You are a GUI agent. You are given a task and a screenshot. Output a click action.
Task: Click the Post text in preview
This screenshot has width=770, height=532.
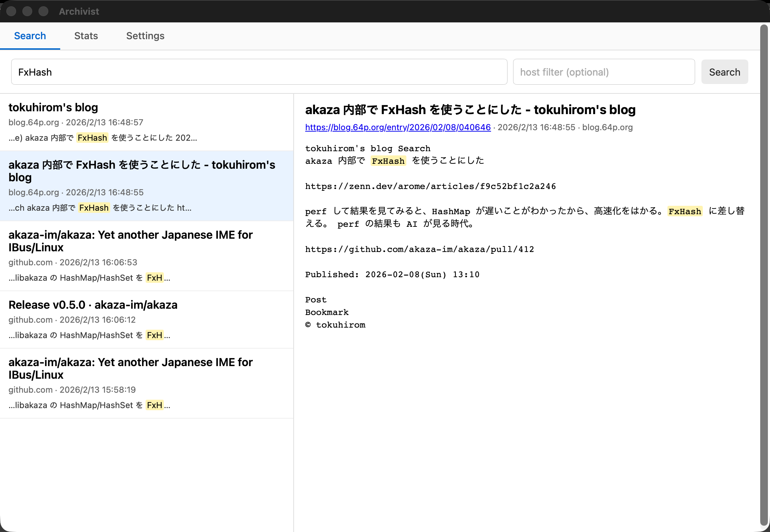(x=316, y=300)
